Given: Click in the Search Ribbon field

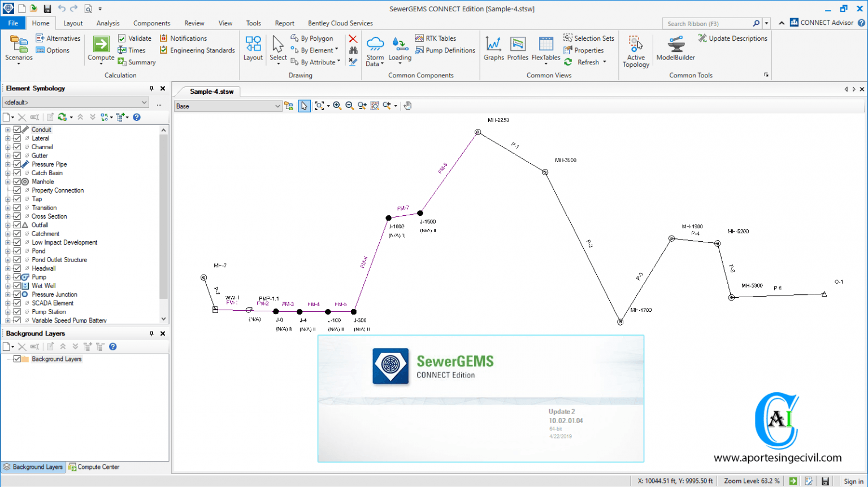Looking at the screenshot, I should click(708, 23).
